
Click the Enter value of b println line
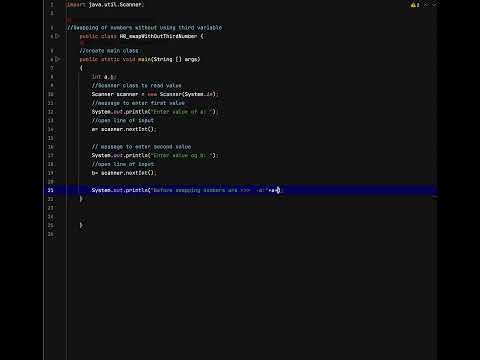click(155, 155)
